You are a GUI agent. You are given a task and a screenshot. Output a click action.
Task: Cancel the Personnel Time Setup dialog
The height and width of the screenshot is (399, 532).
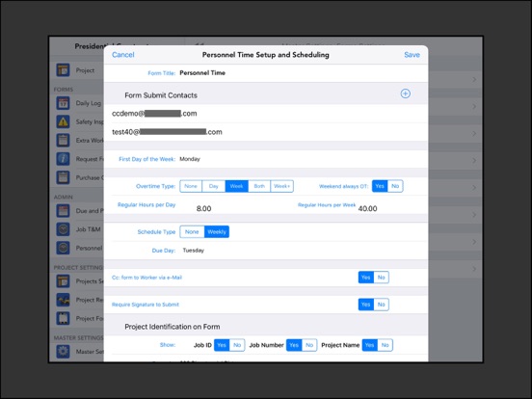(x=123, y=55)
